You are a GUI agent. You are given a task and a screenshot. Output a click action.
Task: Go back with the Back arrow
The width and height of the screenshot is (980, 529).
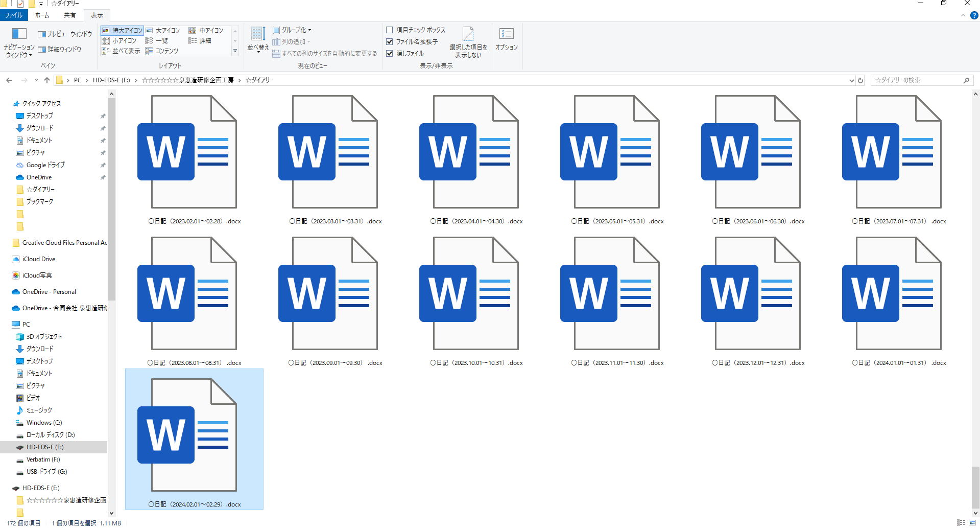coord(9,80)
